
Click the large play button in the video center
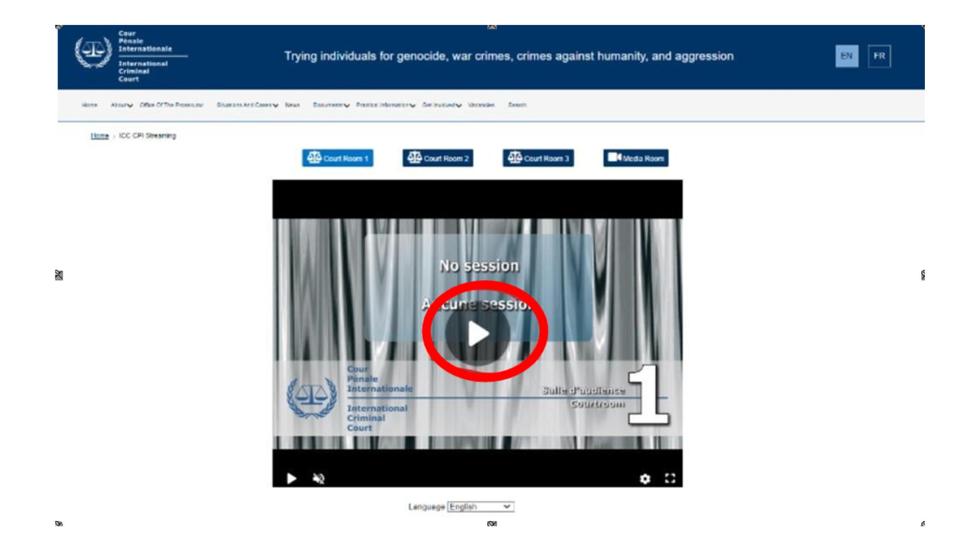pos(478,334)
